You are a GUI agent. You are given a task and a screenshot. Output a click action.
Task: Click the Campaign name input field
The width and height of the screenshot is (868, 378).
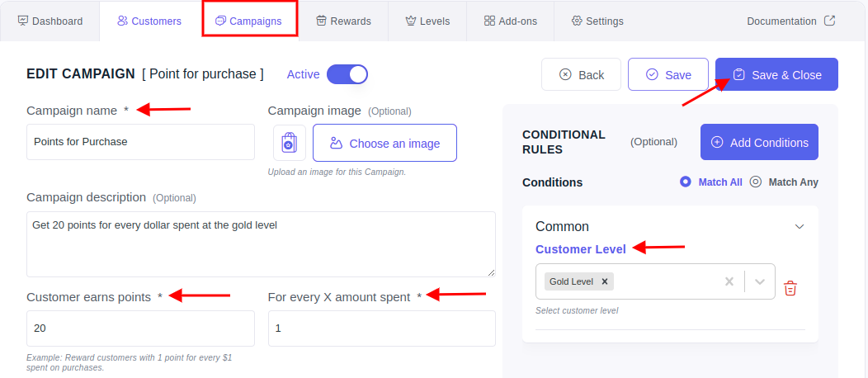click(140, 142)
